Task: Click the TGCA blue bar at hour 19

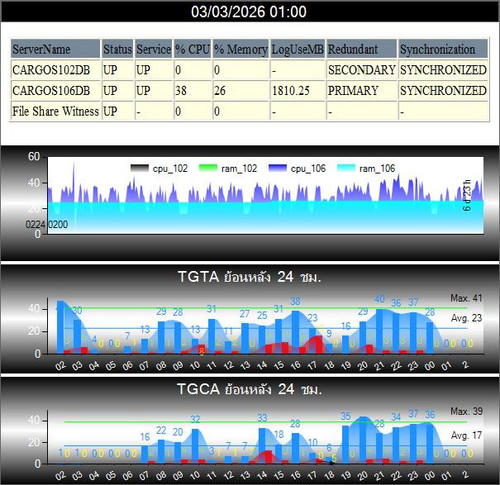Action: tap(346, 445)
